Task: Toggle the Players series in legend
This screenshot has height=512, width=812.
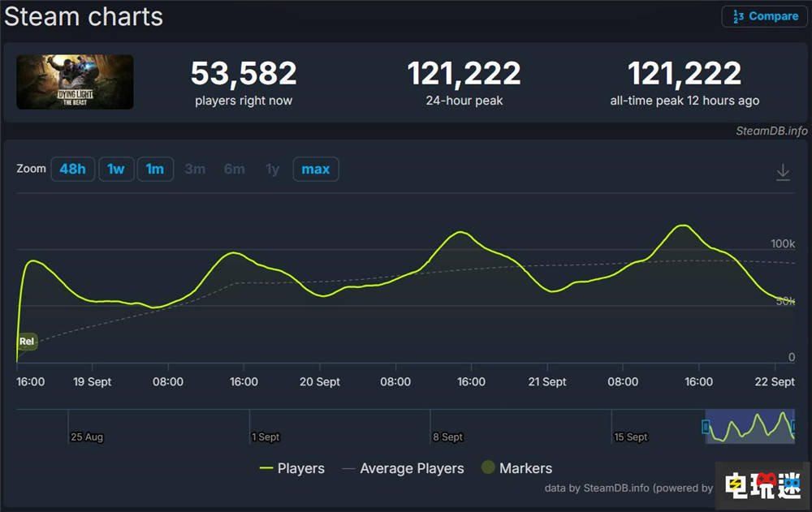Action: [x=292, y=468]
